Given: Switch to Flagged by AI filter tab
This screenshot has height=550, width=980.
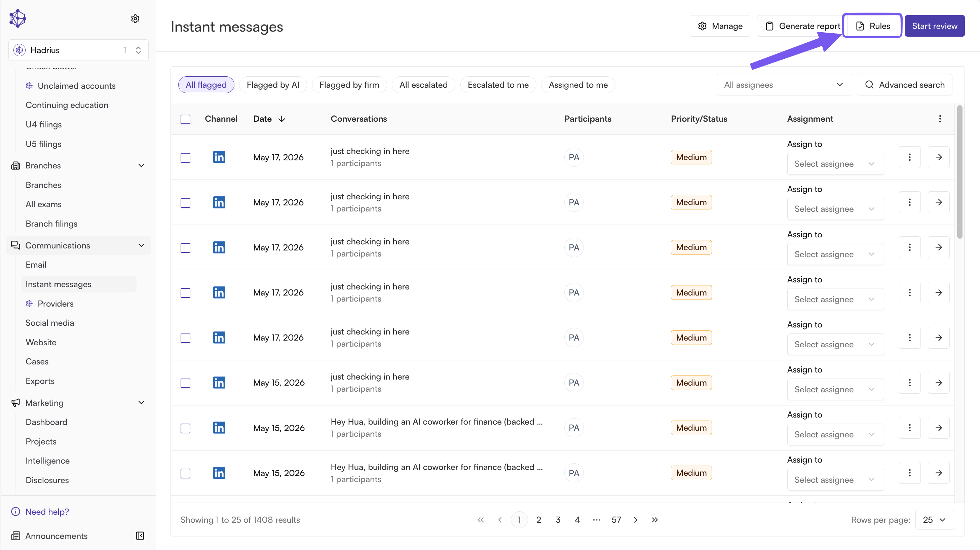Looking at the screenshot, I should [x=273, y=85].
